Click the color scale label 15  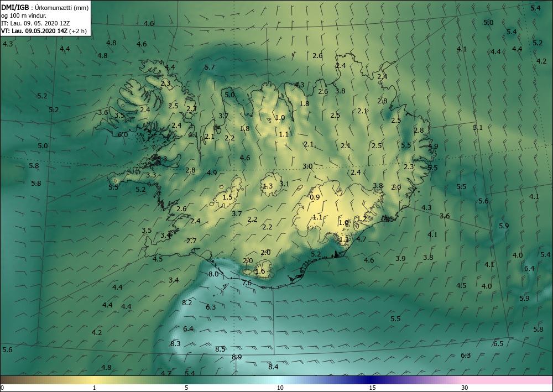click(x=372, y=388)
